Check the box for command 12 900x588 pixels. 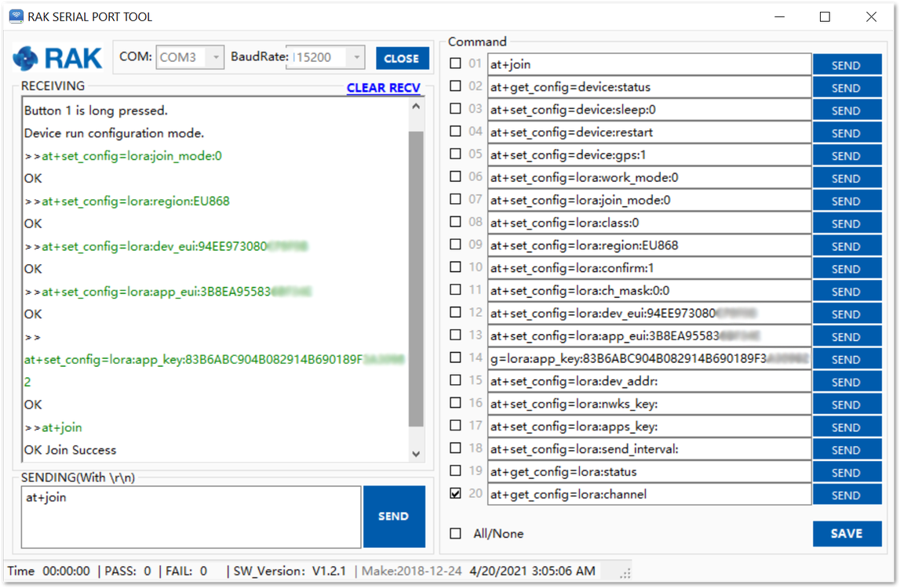pyautogui.click(x=455, y=312)
